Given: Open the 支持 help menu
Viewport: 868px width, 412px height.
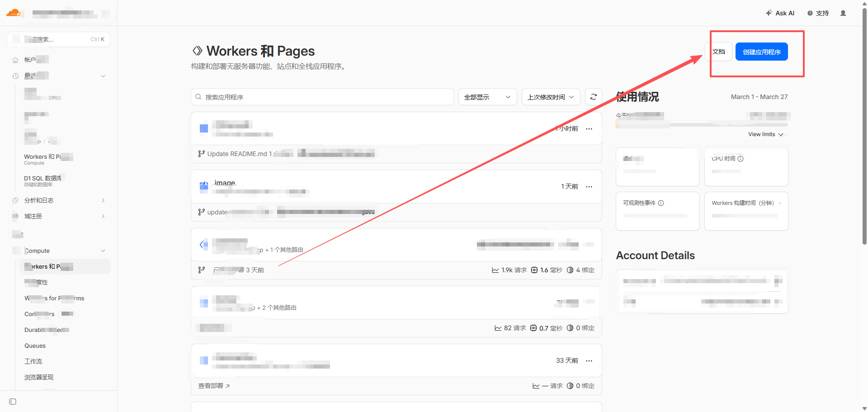Looking at the screenshot, I should 818,13.
